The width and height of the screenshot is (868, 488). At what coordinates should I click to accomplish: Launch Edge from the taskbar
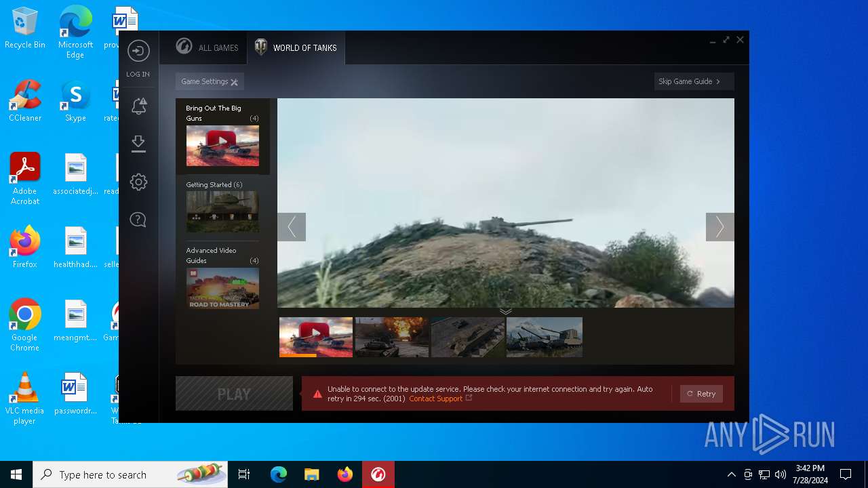279,474
